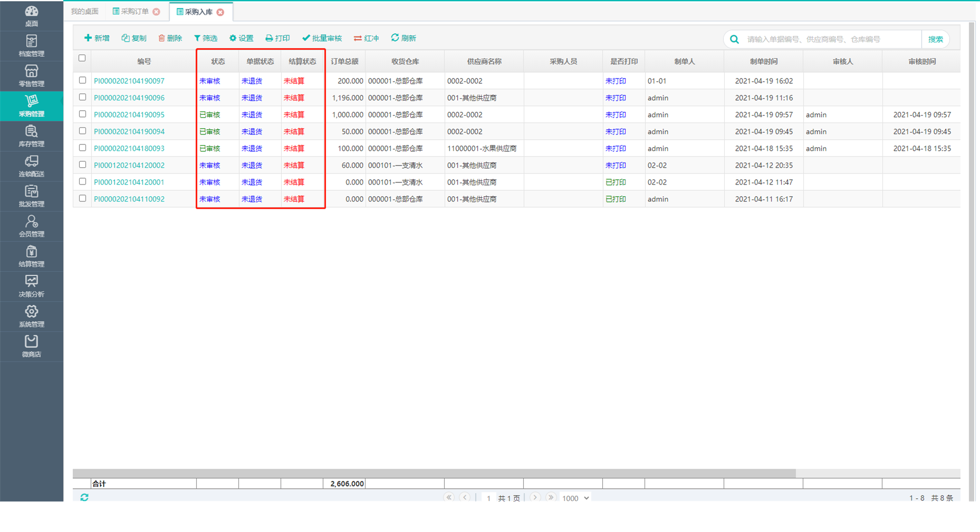Close the 采购入库 tab
The height and width of the screenshot is (532, 980).
pos(220,12)
